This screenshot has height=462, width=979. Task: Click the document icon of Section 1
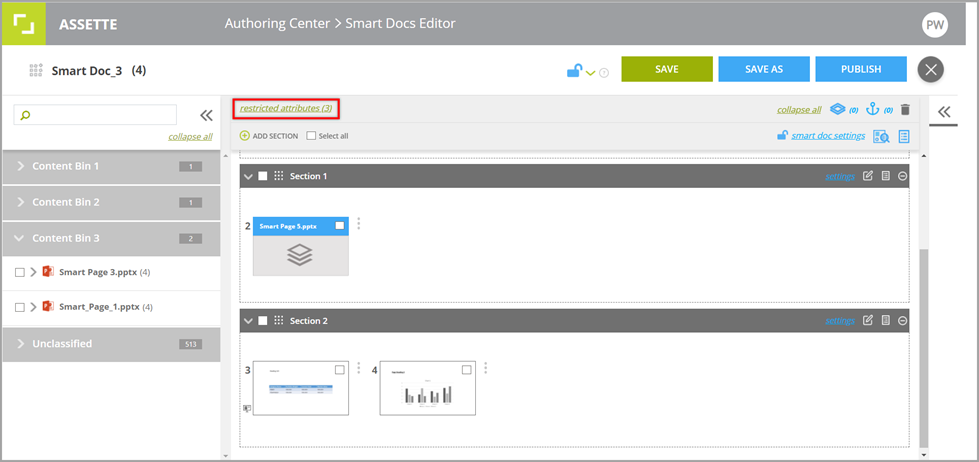[885, 176]
